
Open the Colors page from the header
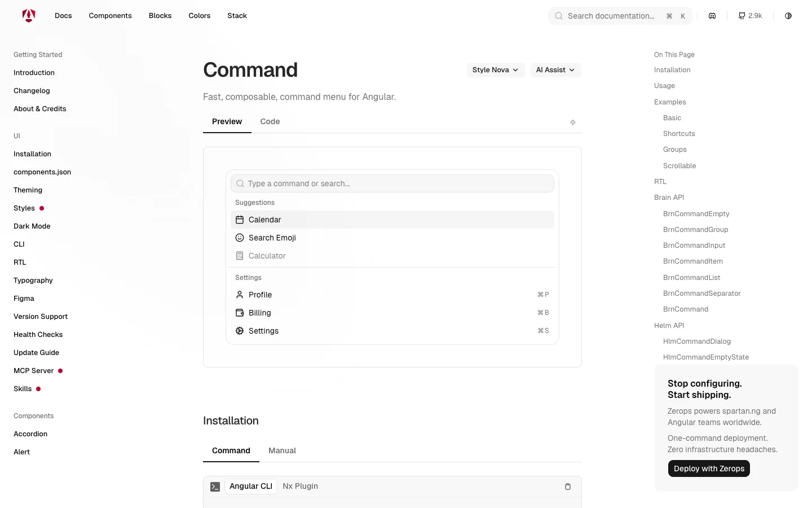pos(200,16)
